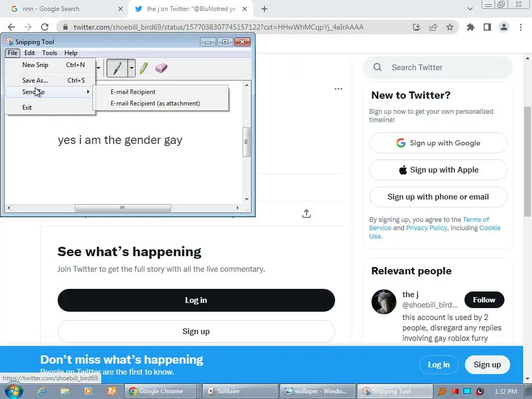Open Windows Explorer folder taskbar icon
Image resolution: width=532 pixels, height=399 pixels.
point(65,392)
